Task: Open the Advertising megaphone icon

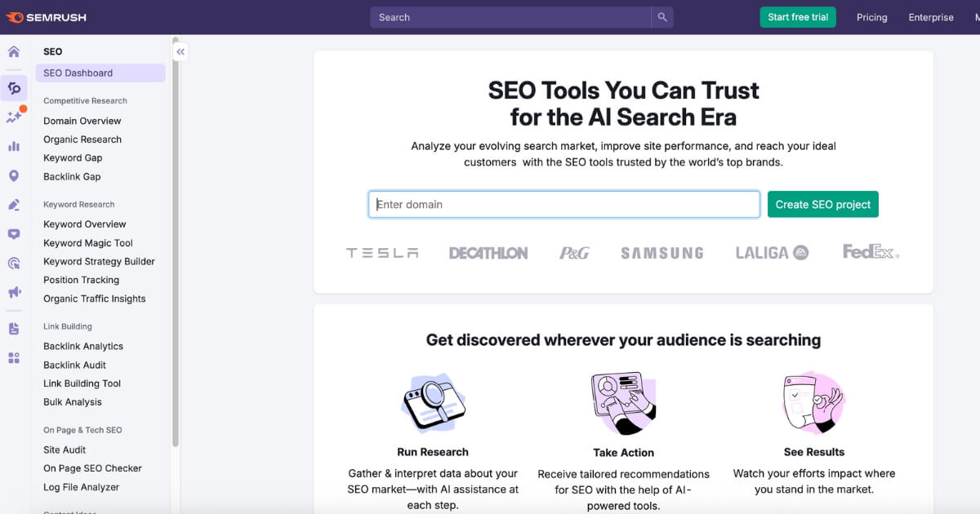Action: click(14, 292)
